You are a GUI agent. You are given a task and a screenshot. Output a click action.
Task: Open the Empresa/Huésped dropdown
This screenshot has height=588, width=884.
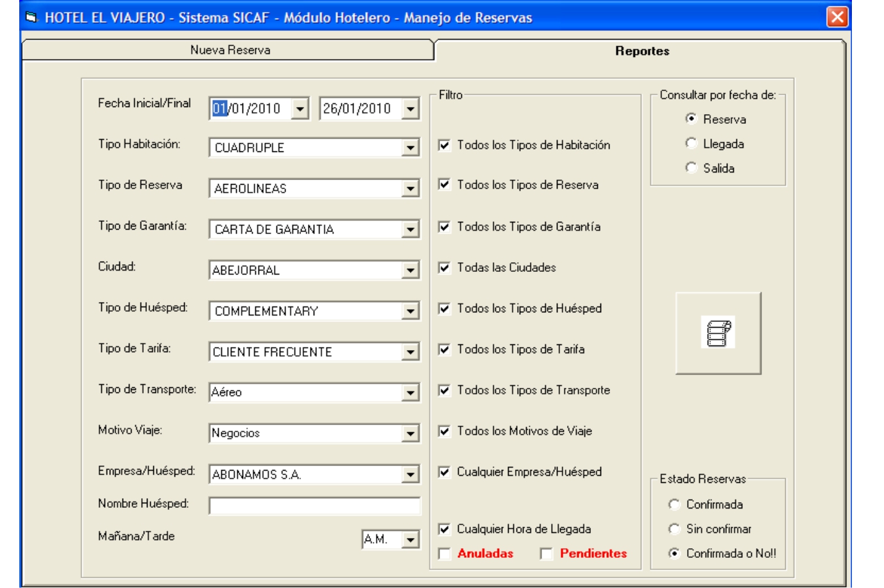pyautogui.click(x=411, y=475)
